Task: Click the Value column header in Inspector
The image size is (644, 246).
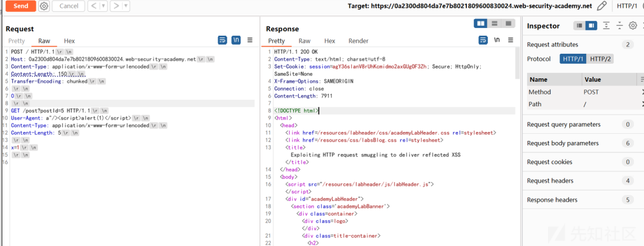Action: point(609,79)
